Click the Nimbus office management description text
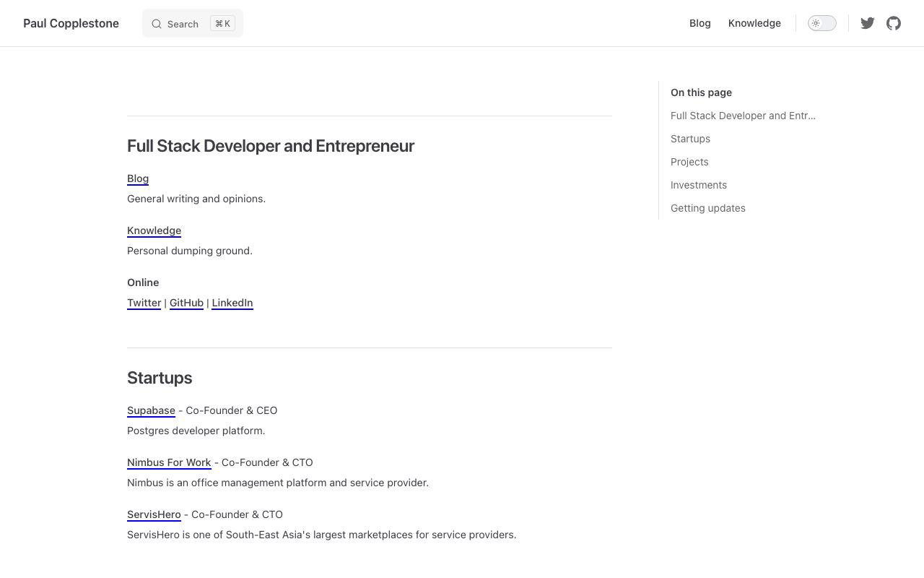Screen dimensions: 924x578 [x=278, y=483]
